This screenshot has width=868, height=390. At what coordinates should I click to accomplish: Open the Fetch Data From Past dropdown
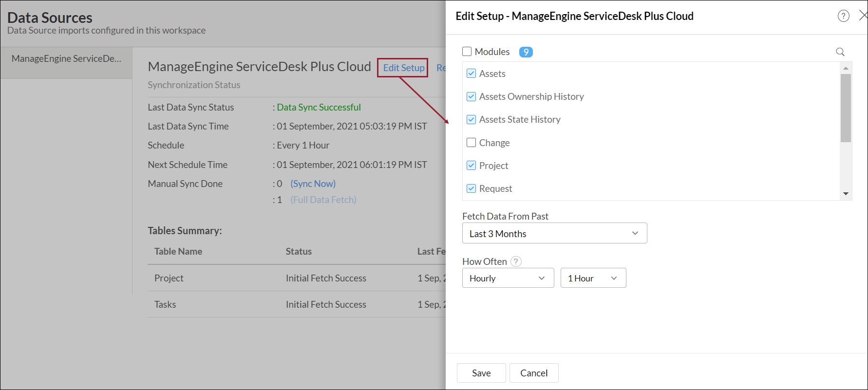coord(554,233)
